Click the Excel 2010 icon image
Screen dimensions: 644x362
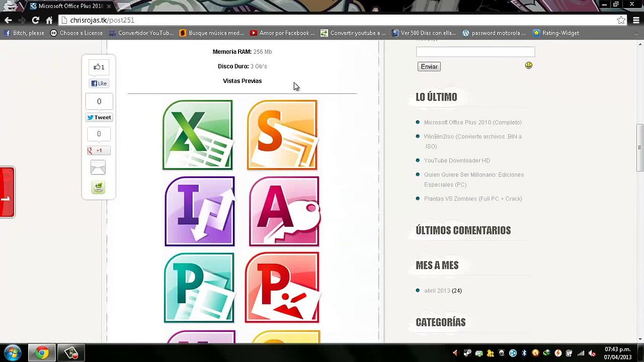tap(198, 135)
